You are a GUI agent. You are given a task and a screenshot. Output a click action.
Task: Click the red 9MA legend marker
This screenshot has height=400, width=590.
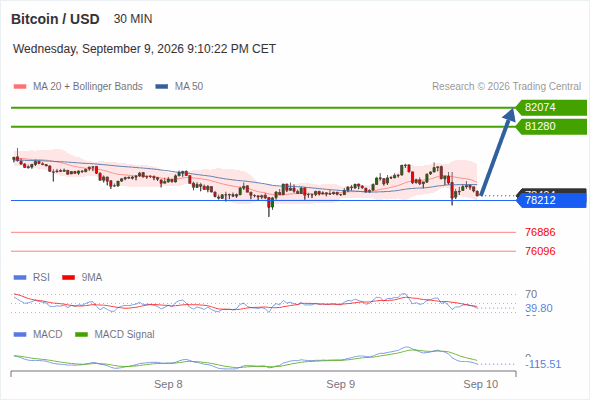(x=68, y=278)
